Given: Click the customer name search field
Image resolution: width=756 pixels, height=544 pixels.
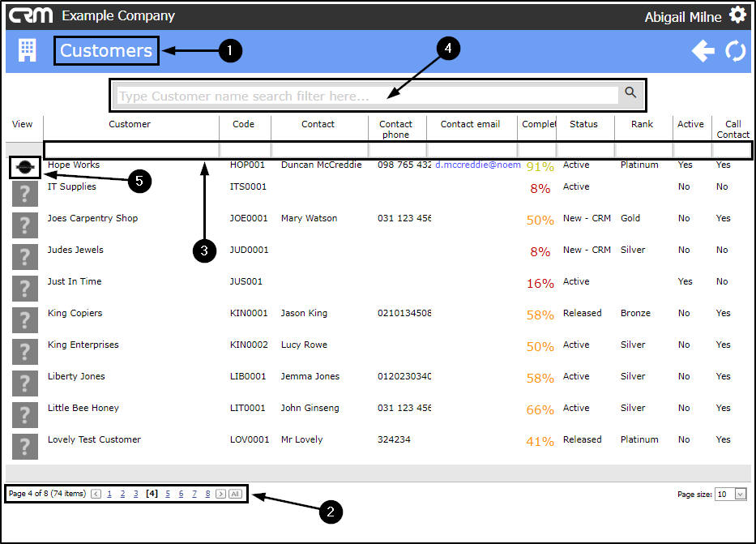Looking at the screenshot, I should pyautogui.click(x=367, y=96).
